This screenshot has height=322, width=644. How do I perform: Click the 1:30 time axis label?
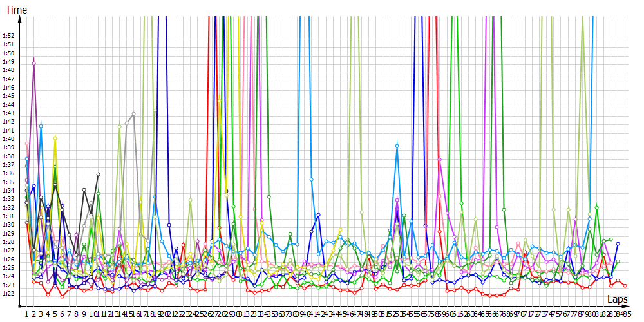(x=8, y=225)
